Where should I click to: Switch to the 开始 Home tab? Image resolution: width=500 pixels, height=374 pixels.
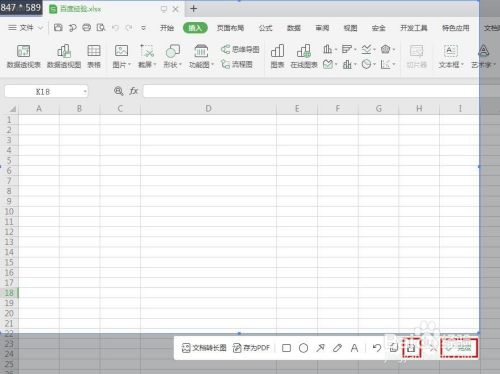[x=167, y=28]
